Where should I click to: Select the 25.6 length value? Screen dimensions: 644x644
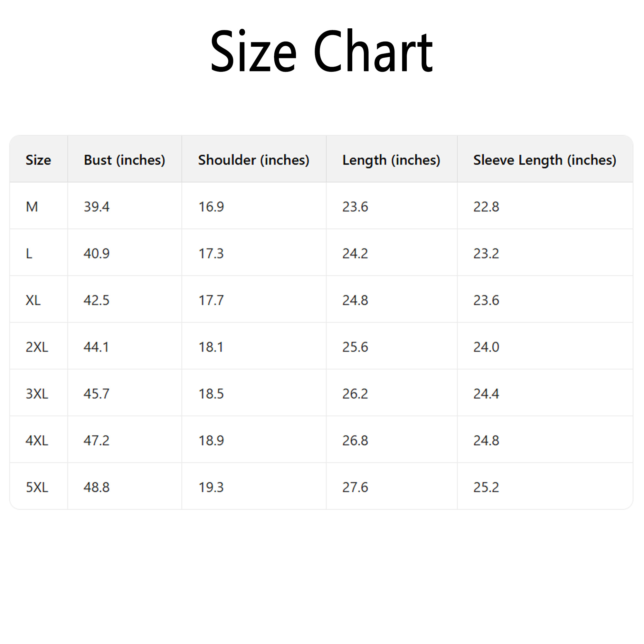click(x=355, y=347)
